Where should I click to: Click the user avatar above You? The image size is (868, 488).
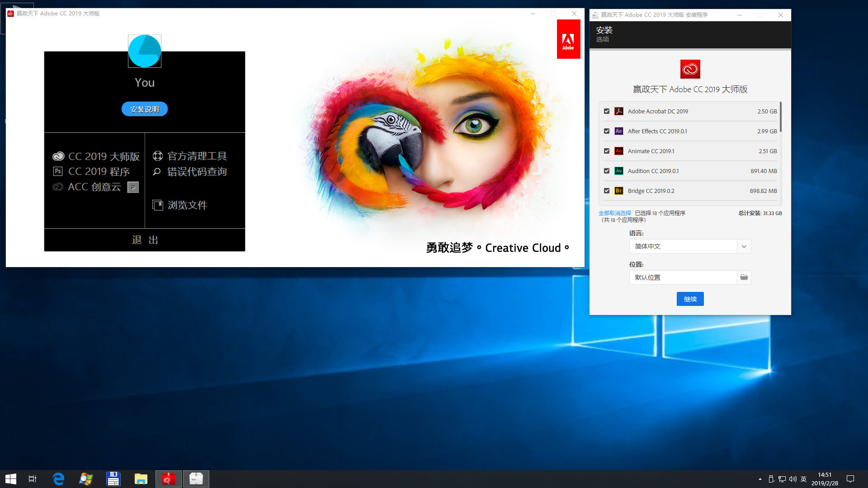pos(145,51)
